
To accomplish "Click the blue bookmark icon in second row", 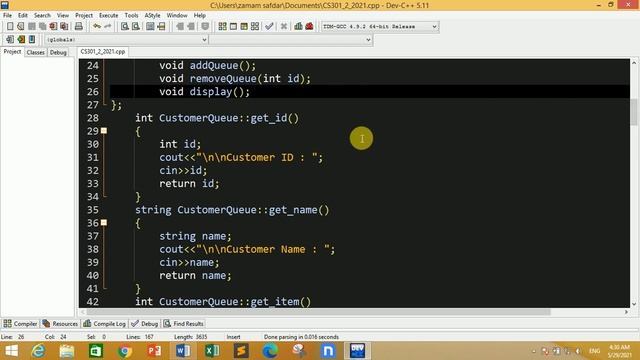I will click(x=32, y=40).
